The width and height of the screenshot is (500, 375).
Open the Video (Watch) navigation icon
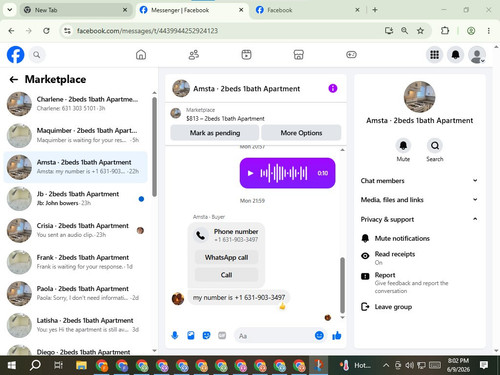tap(246, 55)
